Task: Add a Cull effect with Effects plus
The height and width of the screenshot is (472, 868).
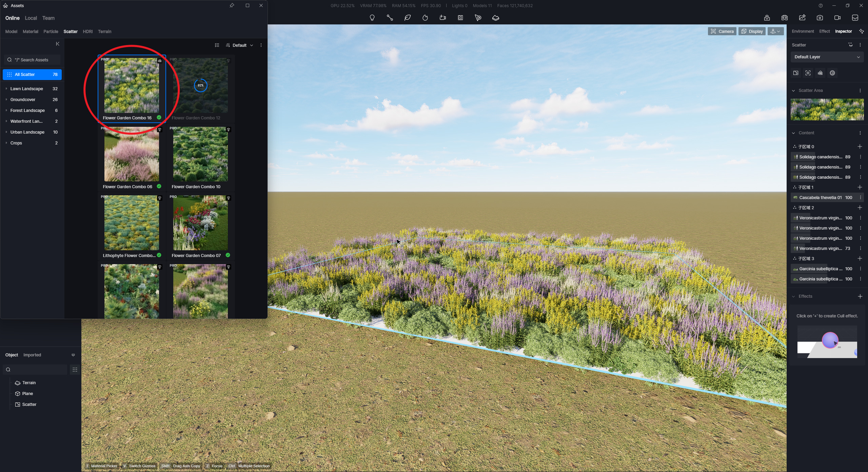Action: click(x=860, y=296)
